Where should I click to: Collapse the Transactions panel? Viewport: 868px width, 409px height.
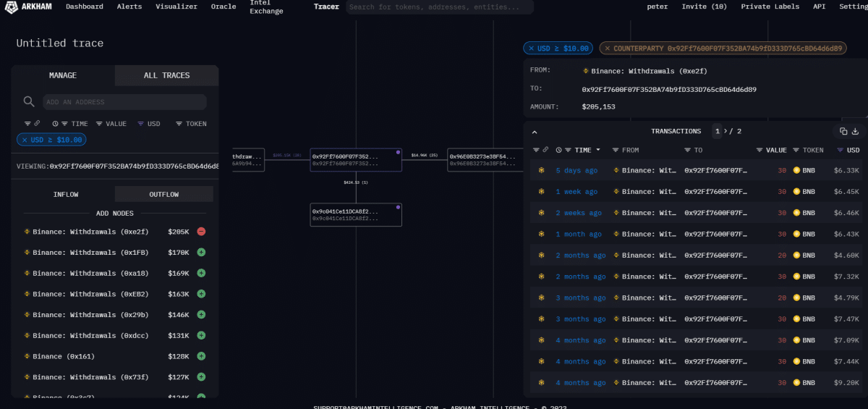pyautogui.click(x=535, y=132)
